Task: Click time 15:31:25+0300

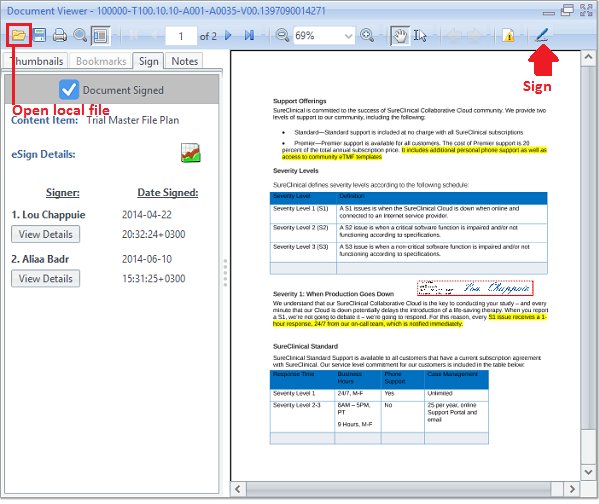Action: [x=153, y=279]
